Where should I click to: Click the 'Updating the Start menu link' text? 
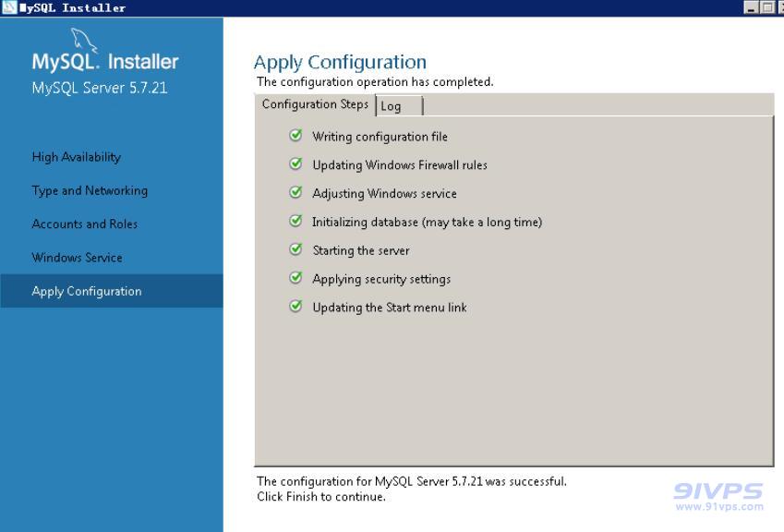tap(390, 308)
